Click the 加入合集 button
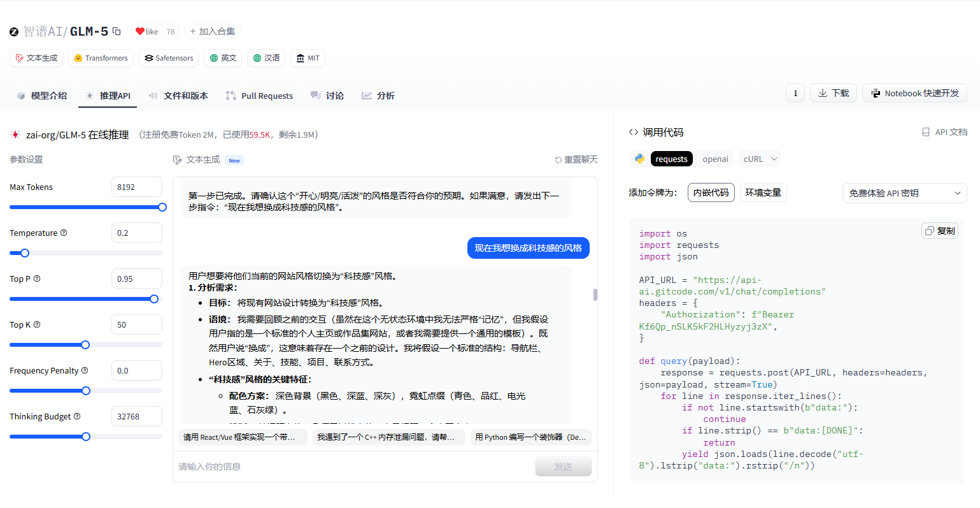The image size is (980, 508). [x=212, y=31]
